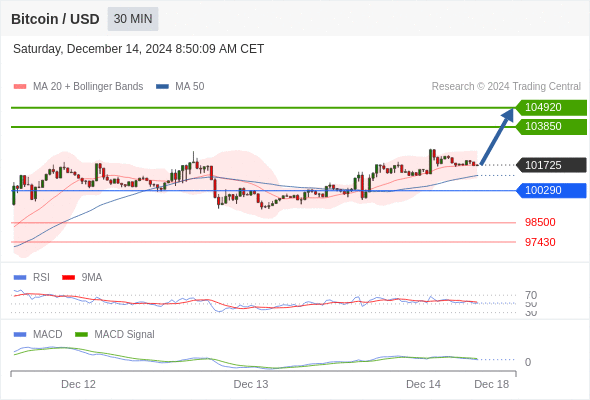
Task: Click the 98500 support level label
Action: tap(540, 222)
